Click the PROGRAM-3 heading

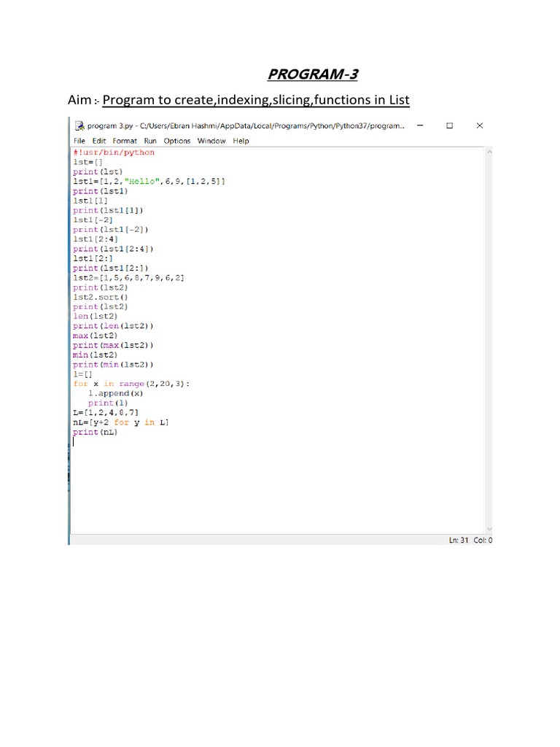pos(313,74)
